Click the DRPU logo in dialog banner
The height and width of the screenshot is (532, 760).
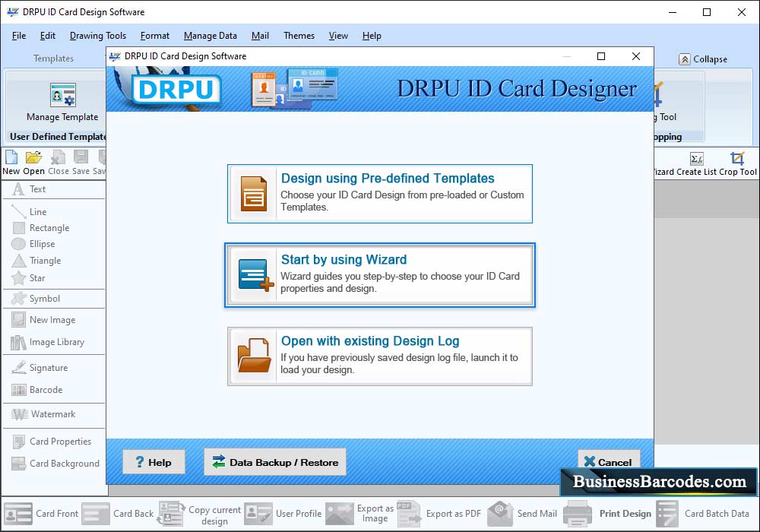tap(176, 89)
